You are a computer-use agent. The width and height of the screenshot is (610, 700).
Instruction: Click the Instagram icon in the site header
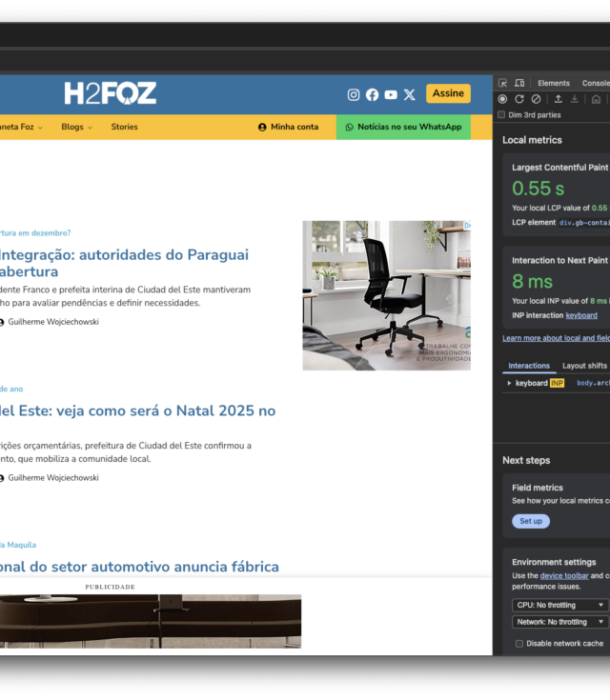[x=354, y=94]
